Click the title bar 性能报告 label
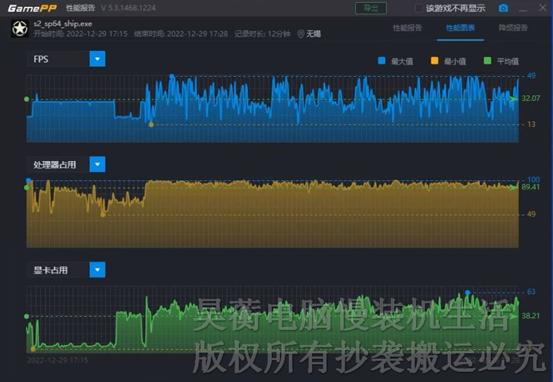 (80, 8)
